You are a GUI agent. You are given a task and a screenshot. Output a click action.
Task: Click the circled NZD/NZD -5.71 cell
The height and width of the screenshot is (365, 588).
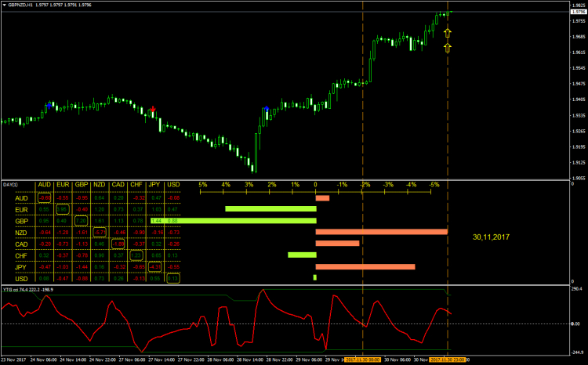click(100, 233)
